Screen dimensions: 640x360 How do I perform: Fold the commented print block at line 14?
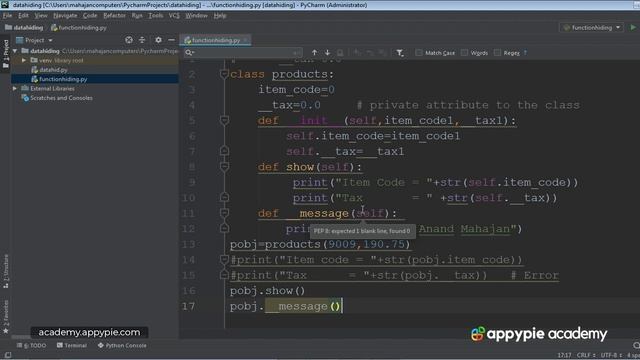click(x=224, y=260)
